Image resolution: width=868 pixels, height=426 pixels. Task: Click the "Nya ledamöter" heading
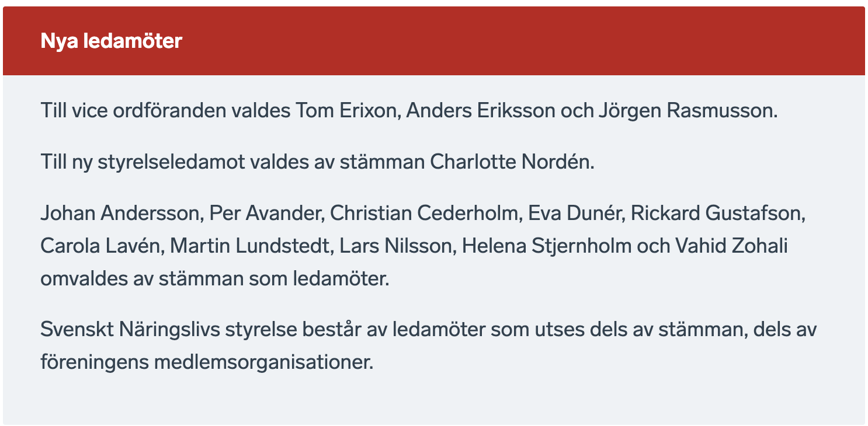(x=112, y=41)
